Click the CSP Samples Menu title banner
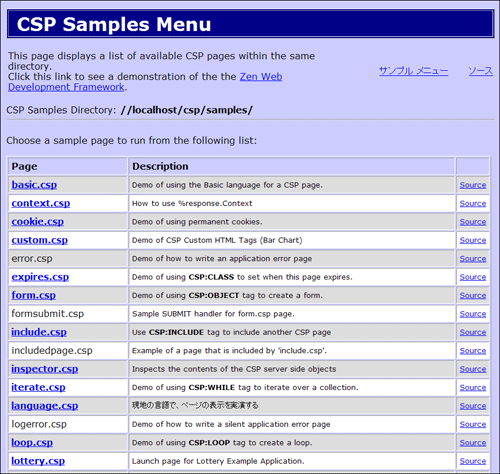 (250, 24)
